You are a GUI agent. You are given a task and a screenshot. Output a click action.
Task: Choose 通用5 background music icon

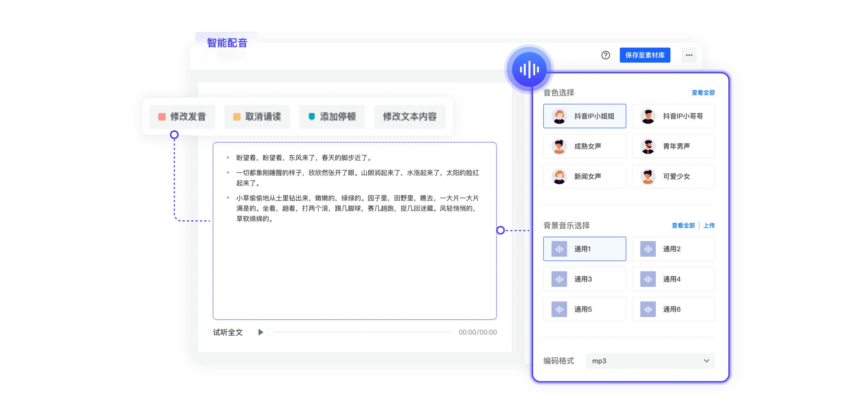(x=559, y=310)
